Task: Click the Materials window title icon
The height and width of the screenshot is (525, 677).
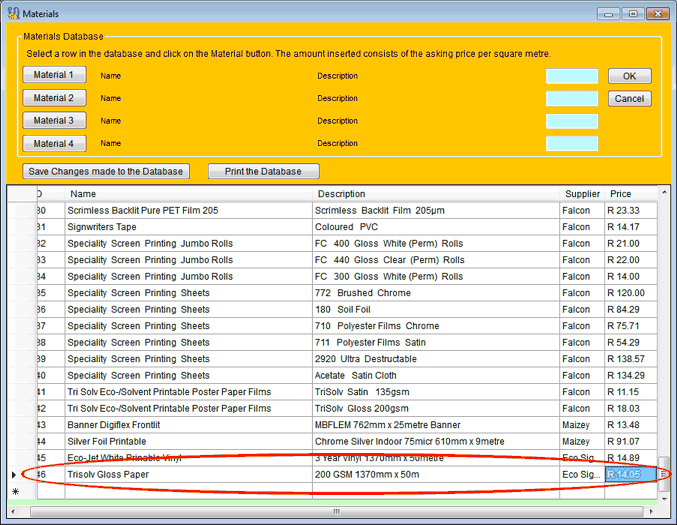Action: [x=11, y=13]
